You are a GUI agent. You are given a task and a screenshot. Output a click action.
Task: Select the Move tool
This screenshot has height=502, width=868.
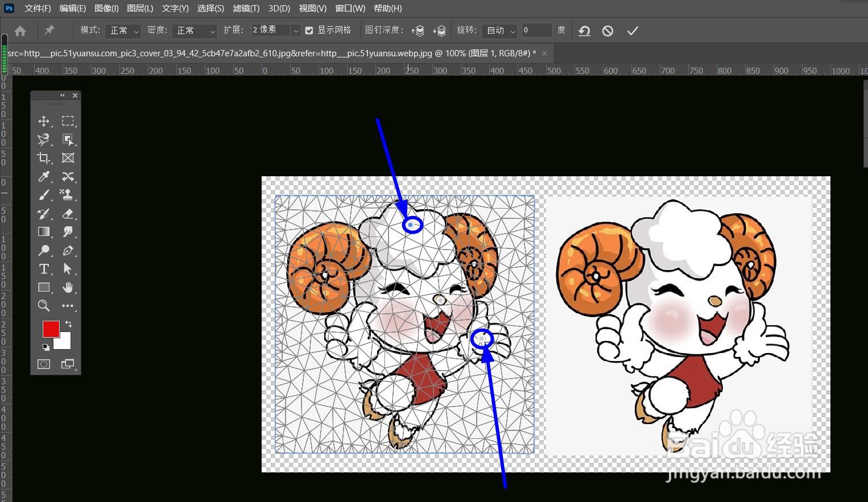point(44,121)
